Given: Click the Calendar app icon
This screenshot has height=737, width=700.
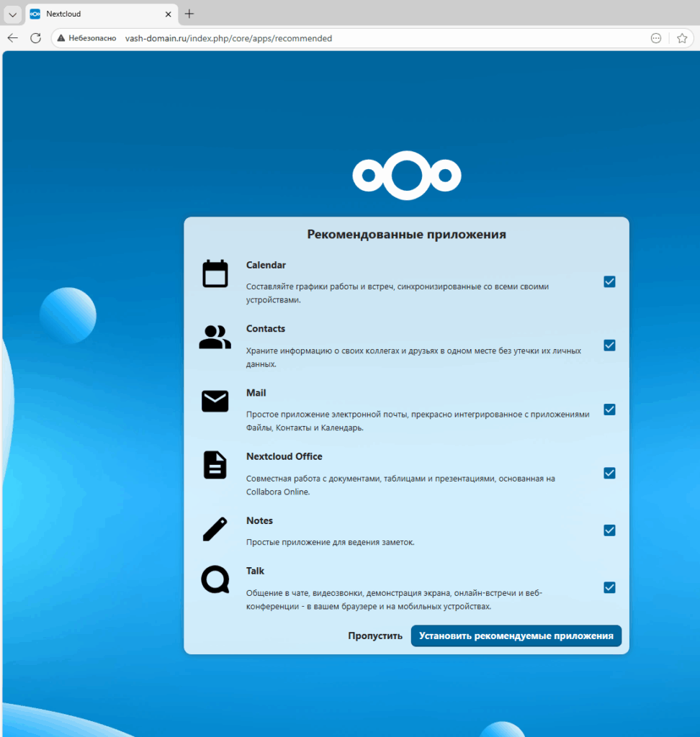Looking at the screenshot, I should [x=215, y=273].
